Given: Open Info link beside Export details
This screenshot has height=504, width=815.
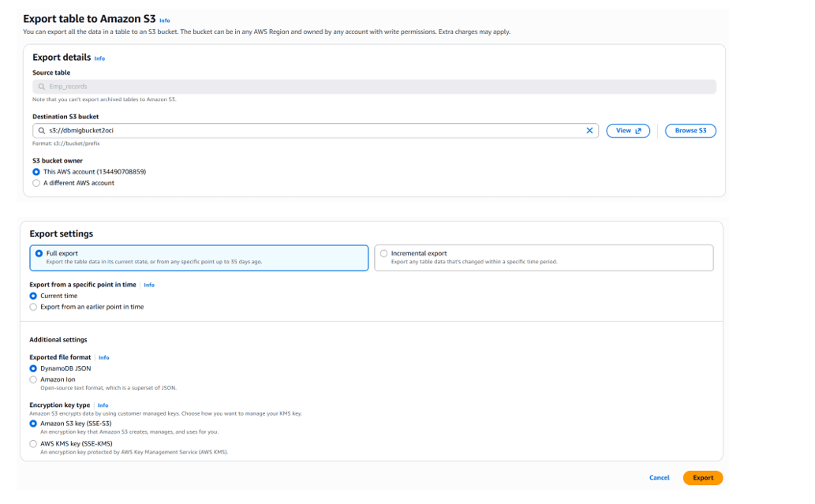Looking at the screenshot, I should pyautogui.click(x=99, y=58).
